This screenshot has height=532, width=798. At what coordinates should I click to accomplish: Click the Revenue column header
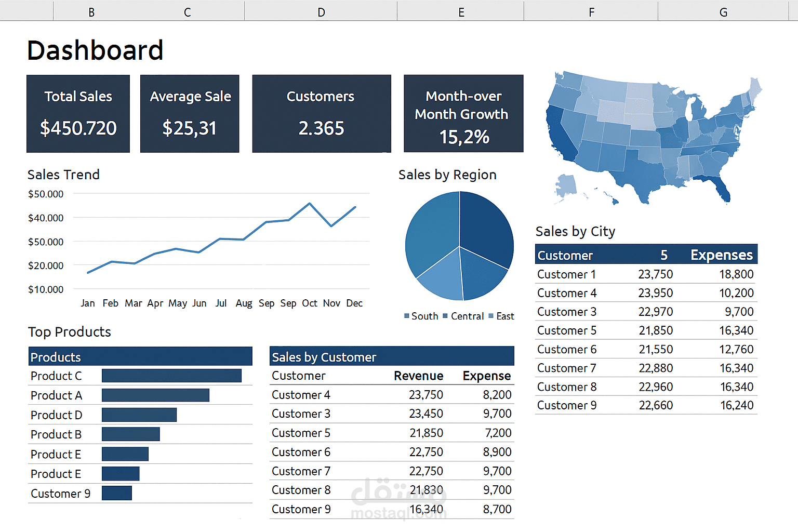click(x=418, y=376)
